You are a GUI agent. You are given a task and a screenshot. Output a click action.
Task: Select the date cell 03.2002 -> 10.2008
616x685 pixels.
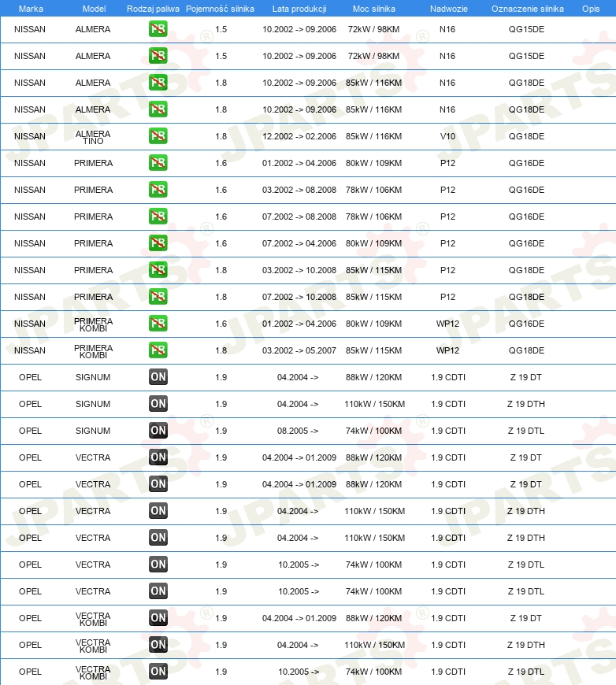(299, 270)
